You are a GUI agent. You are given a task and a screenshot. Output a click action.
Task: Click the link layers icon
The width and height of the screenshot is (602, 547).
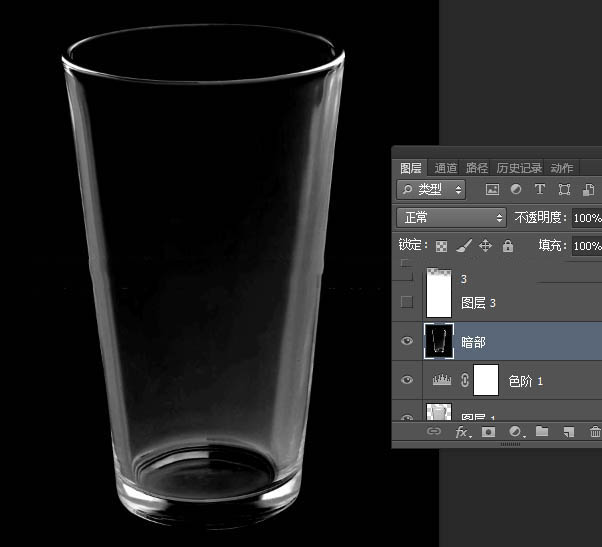[434, 431]
